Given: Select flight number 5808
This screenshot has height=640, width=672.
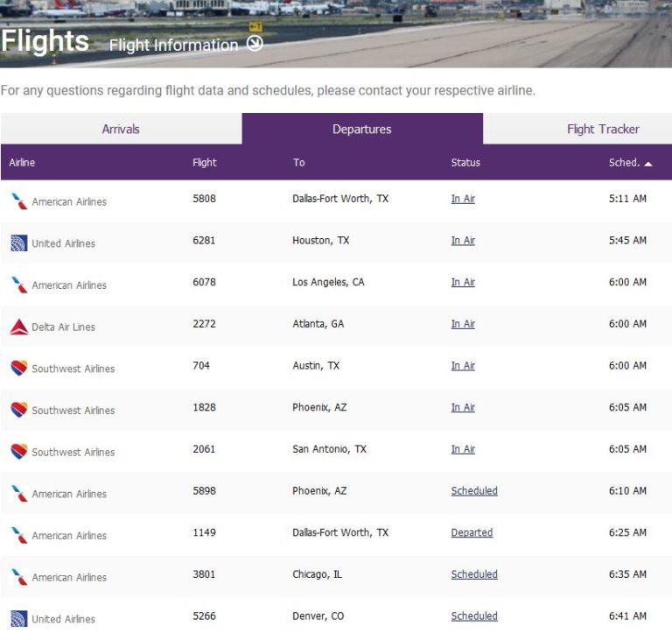Looking at the screenshot, I should coord(204,199).
